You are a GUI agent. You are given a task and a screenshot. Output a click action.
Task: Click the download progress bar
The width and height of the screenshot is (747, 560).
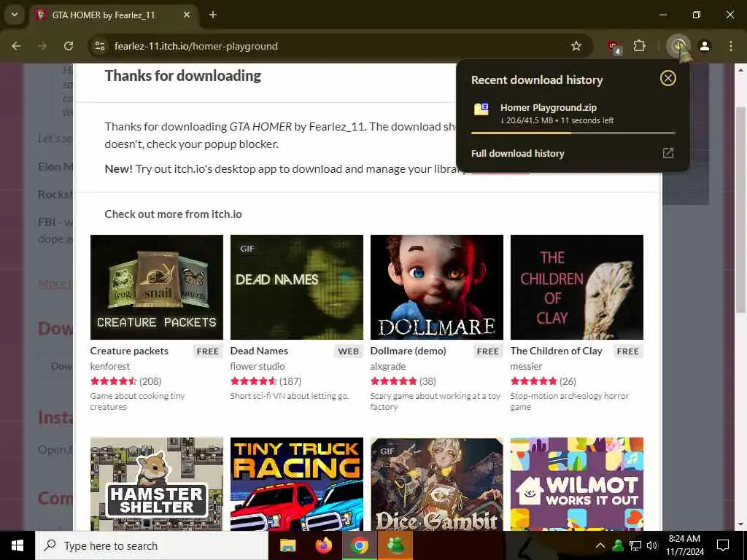[573, 133]
